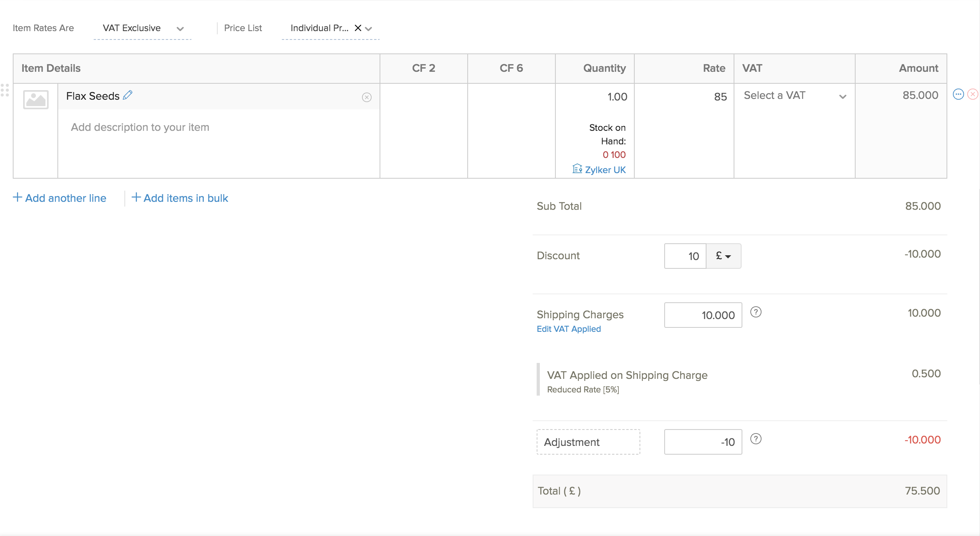Delete the Flax Seeds line row
Screen dimensions: 980x536
[973, 95]
